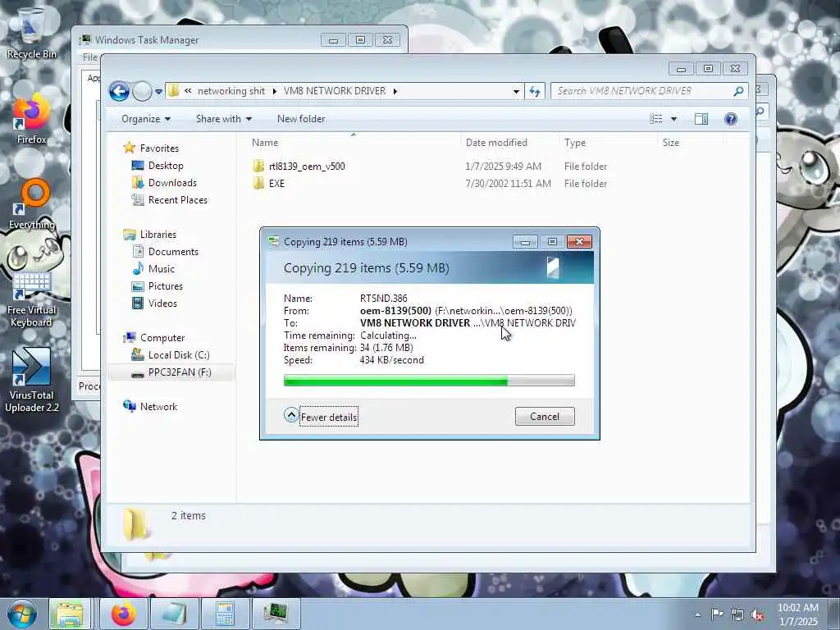Sort by the Size column header

pos(671,143)
